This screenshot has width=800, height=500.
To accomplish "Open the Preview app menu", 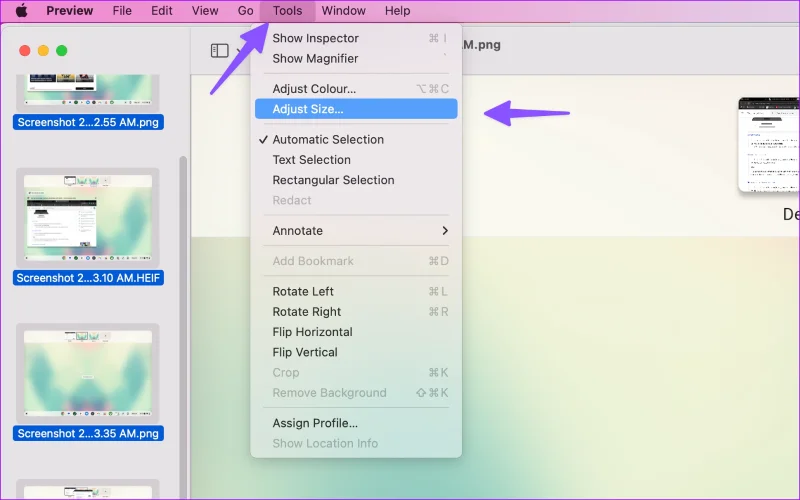I will click(69, 11).
